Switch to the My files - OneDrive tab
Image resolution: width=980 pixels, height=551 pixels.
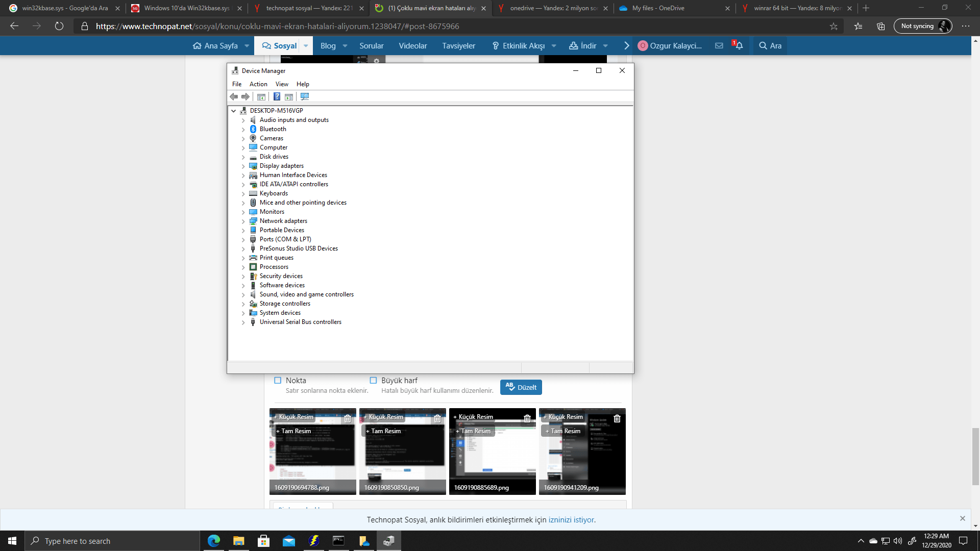[x=658, y=8]
